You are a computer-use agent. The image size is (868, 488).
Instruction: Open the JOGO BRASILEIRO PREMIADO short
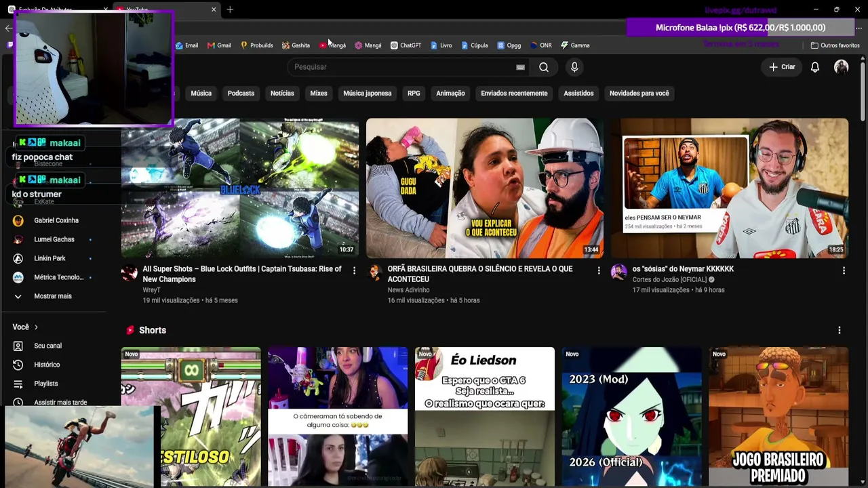point(778,417)
